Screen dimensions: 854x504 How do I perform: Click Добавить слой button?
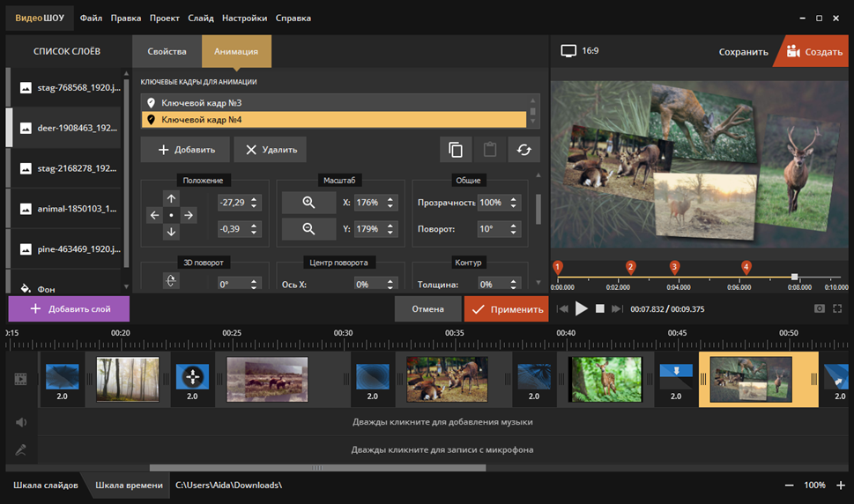(x=69, y=308)
